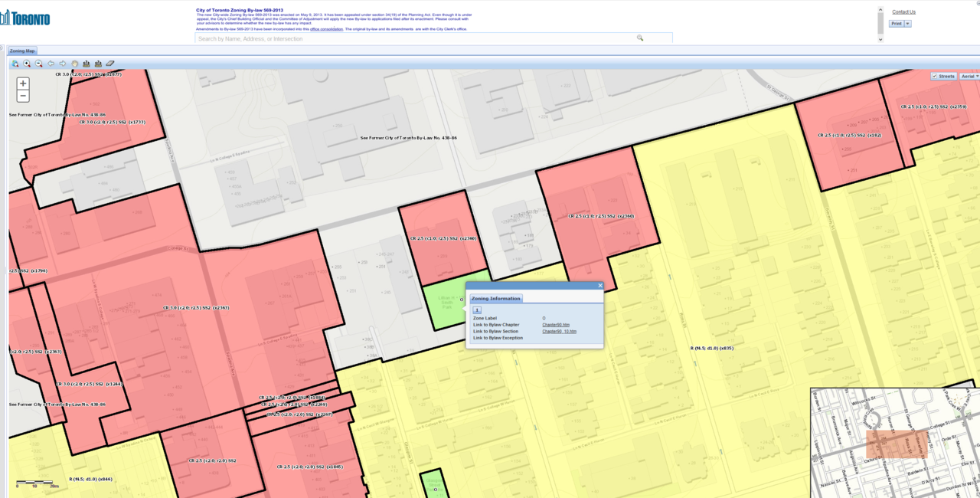Select the Zoning Information tab
The image size is (980, 498).
(495, 298)
